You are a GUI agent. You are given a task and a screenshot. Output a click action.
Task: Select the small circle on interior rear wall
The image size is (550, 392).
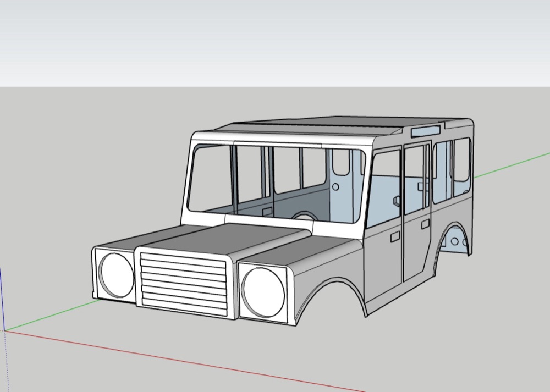click(x=335, y=187)
